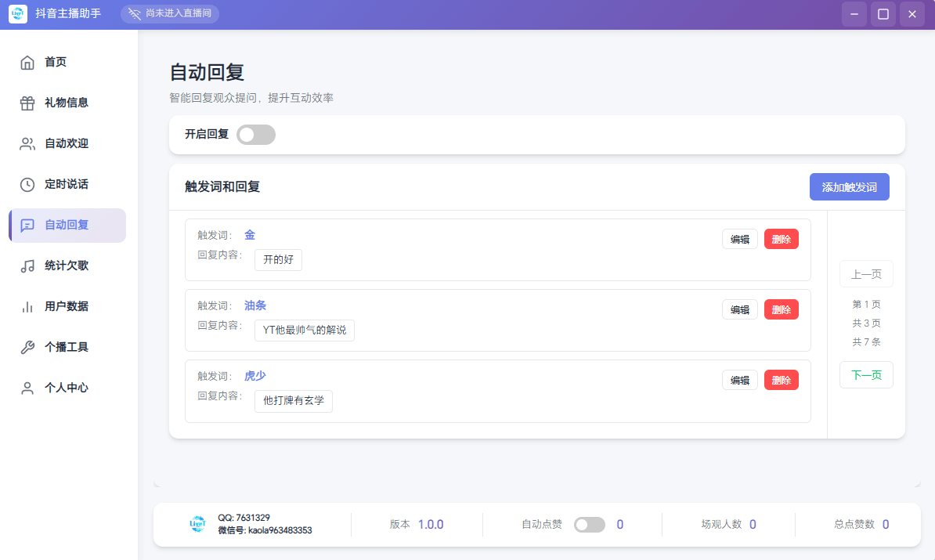Delete the 金 trigger word entry

[x=781, y=238]
